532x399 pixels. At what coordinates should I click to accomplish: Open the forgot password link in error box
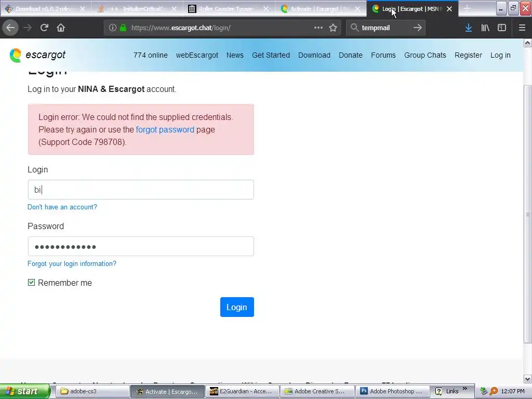click(165, 129)
